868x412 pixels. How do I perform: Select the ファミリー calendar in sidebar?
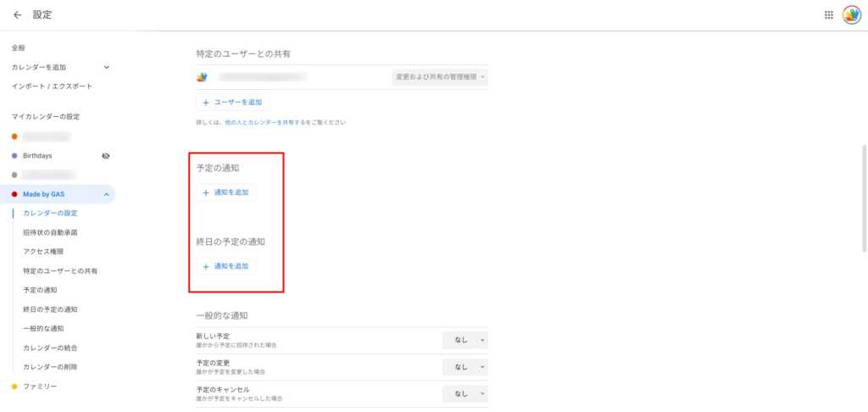[40, 387]
